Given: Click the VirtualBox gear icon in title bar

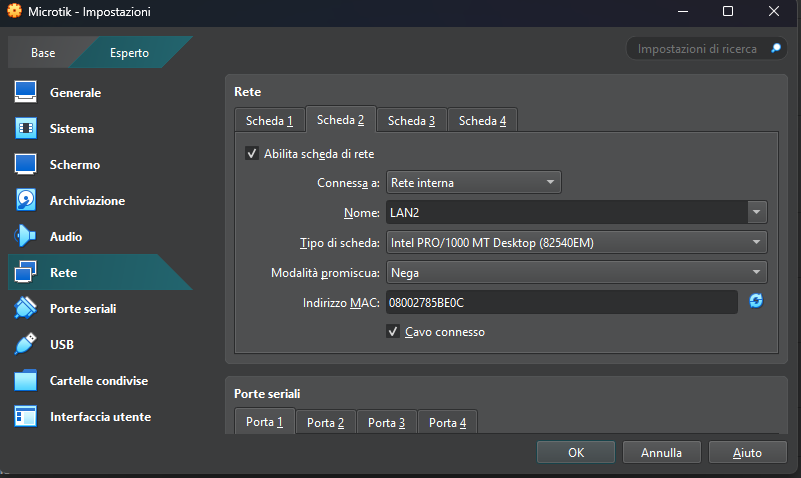Looking at the screenshot, I should pos(14,11).
